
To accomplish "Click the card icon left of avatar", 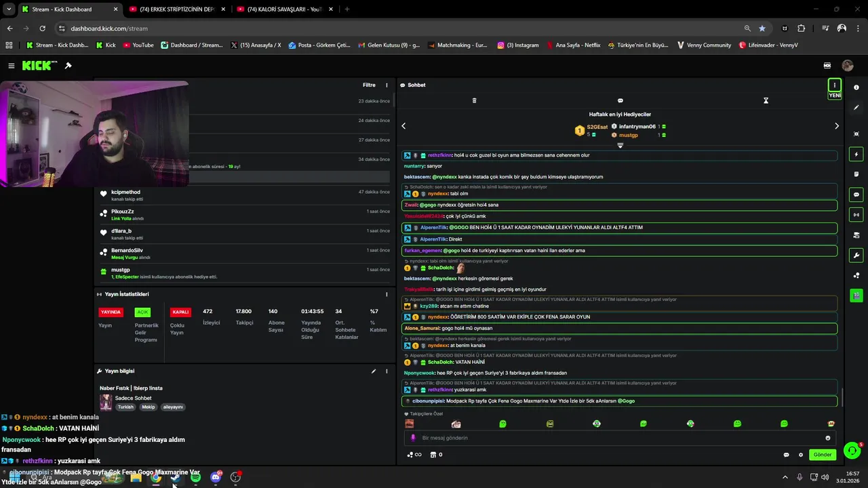I will pyautogui.click(x=827, y=66).
